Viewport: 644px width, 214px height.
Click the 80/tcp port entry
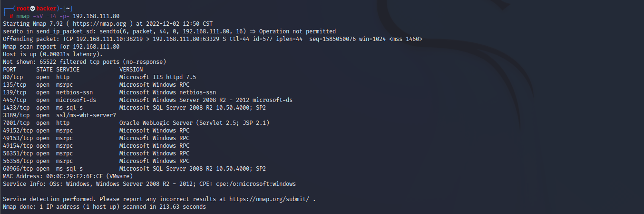[13, 77]
